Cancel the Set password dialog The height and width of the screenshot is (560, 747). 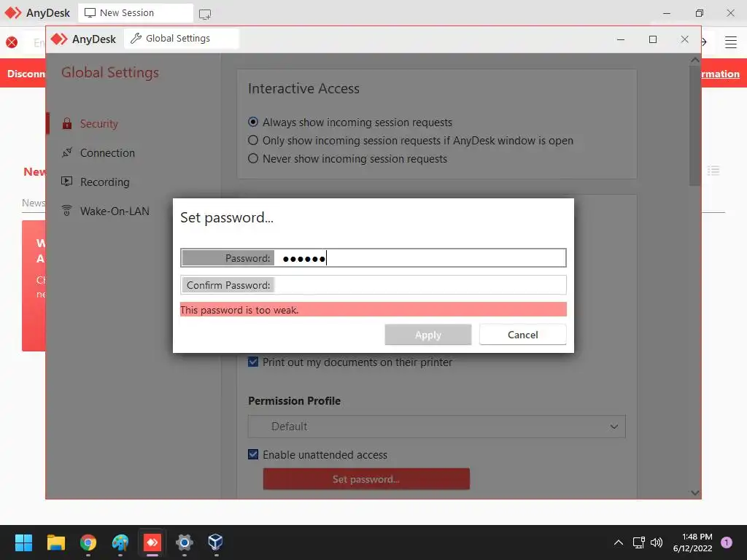pyautogui.click(x=522, y=335)
